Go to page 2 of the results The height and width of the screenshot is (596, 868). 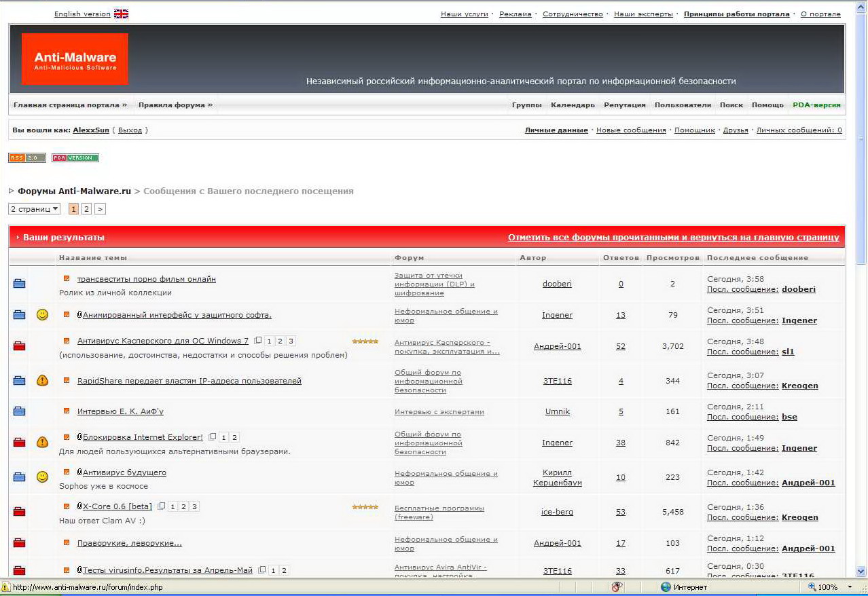click(86, 209)
